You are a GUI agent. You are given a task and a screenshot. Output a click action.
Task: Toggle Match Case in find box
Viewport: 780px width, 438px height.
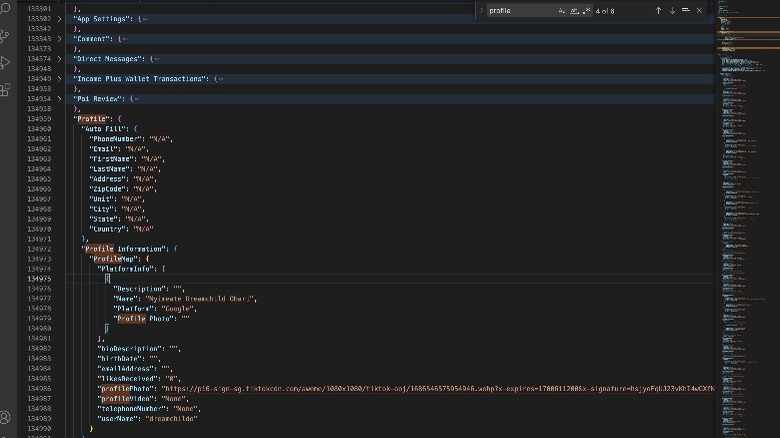(x=561, y=10)
